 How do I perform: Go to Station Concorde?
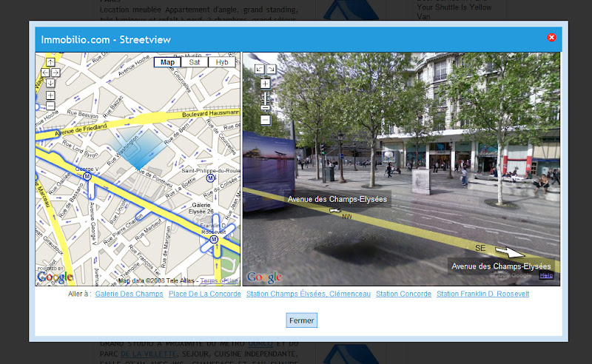(x=403, y=294)
